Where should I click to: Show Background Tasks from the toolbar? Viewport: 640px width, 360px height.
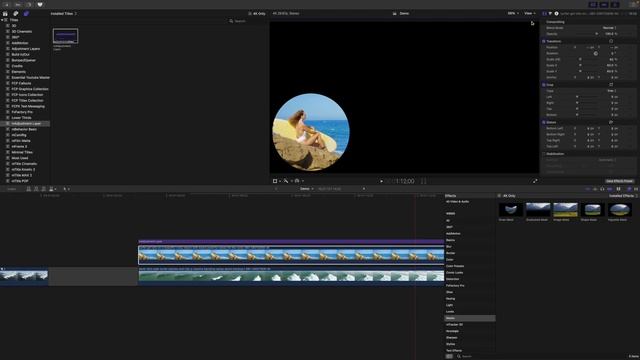(29, 4)
